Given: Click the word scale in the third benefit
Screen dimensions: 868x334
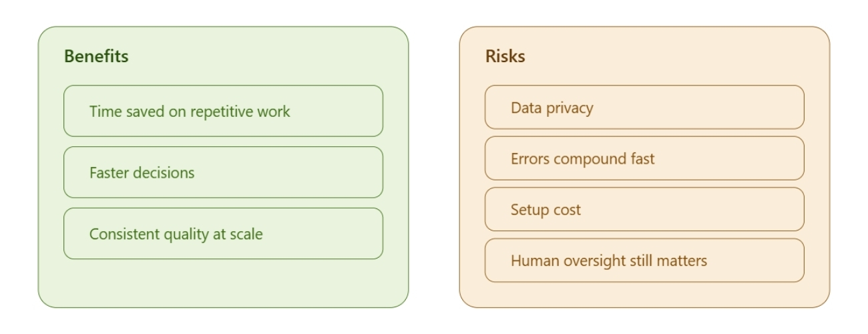Looking at the screenshot, I should coord(246,234).
